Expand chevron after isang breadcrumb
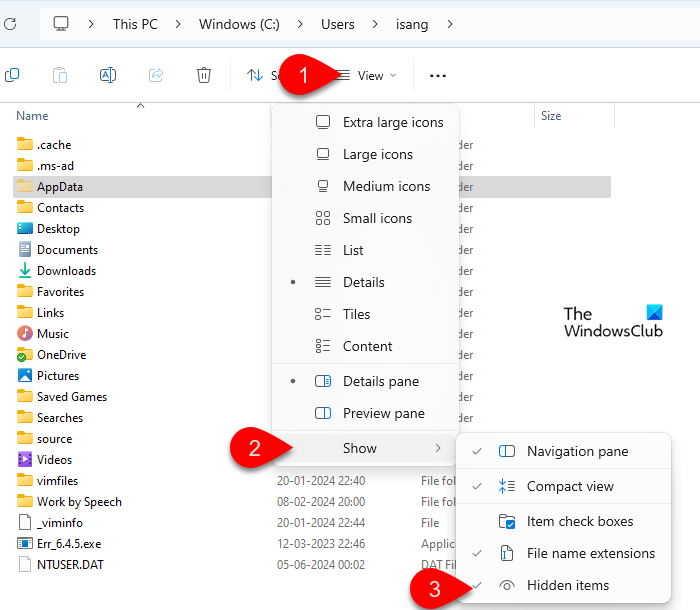 click(450, 24)
